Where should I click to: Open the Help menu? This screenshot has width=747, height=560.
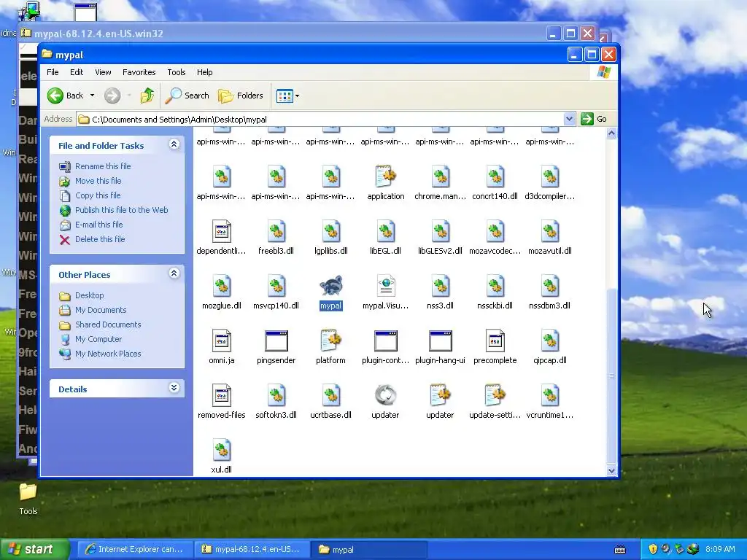point(204,72)
